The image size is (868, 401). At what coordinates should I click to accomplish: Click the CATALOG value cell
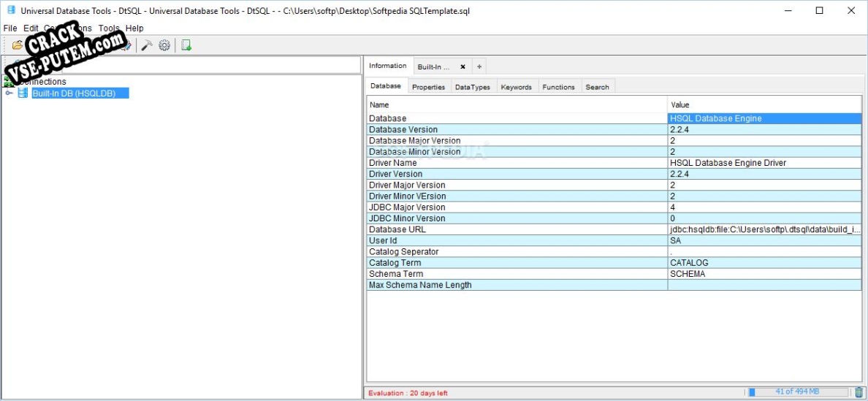(764, 262)
